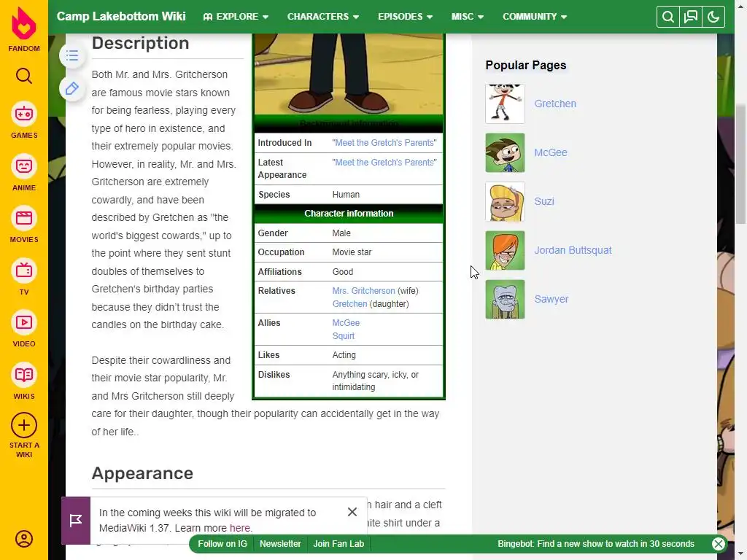
Task: Open McGee thumbnail in Popular Pages
Action: 505,152
